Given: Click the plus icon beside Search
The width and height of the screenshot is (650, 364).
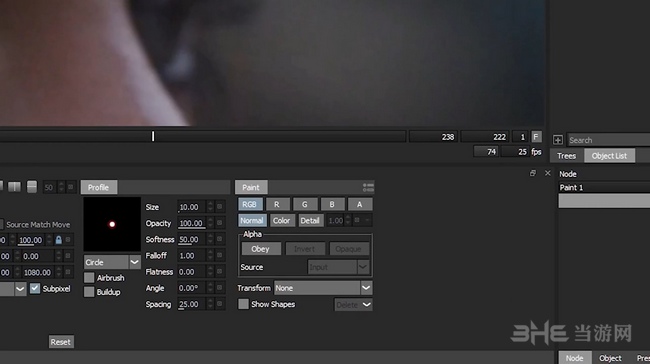Looking at the screenshot, I should point(558,140).
